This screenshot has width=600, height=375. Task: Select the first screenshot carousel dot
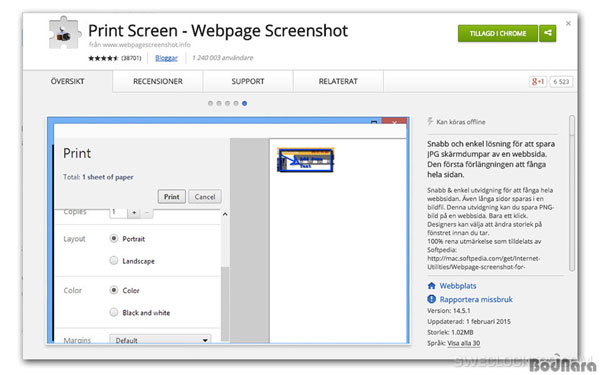pos(210,103)
